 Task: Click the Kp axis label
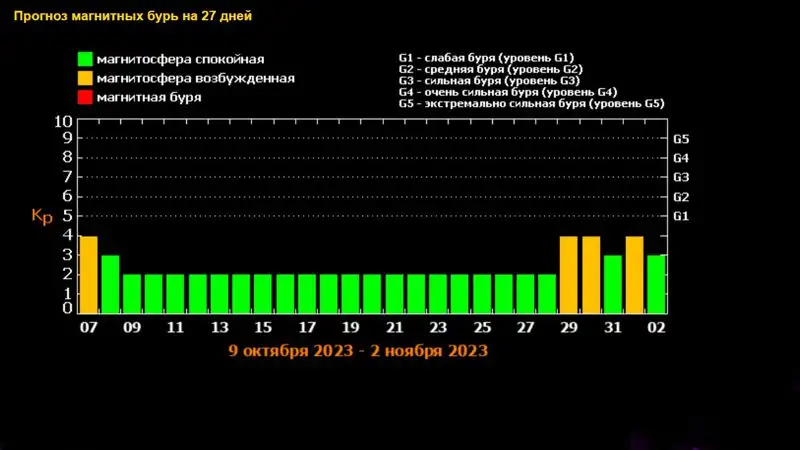[41, 216]
